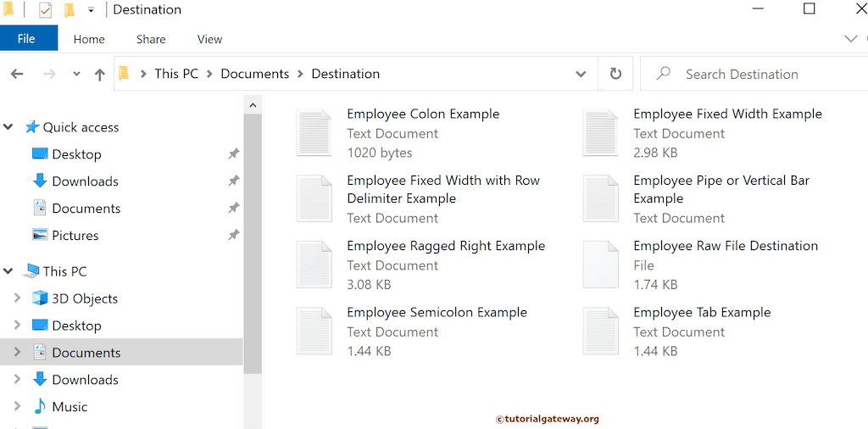Select the Employee Pipe or Vertical Bar icon
The height and width of the screenshot is (429, 868).
pyautogui.click(x=600, y=198)
